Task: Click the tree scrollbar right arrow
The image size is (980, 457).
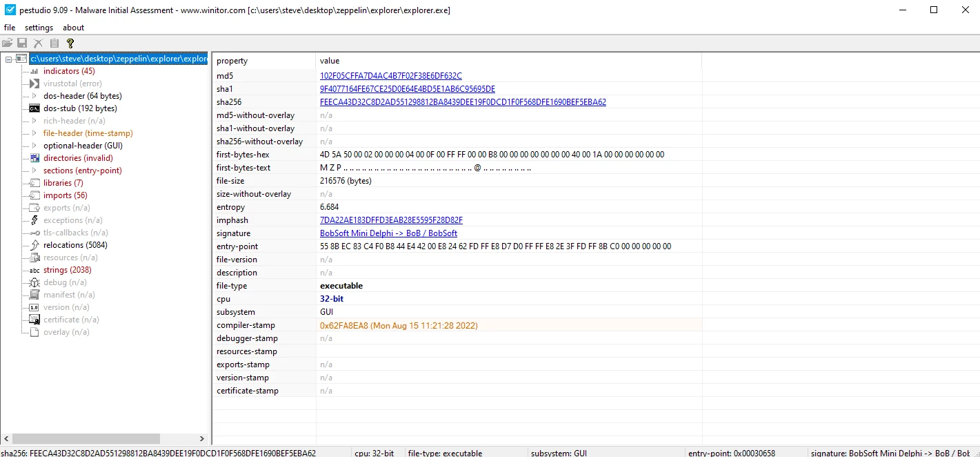Action: pyautogui.click(x=202, y=439)
